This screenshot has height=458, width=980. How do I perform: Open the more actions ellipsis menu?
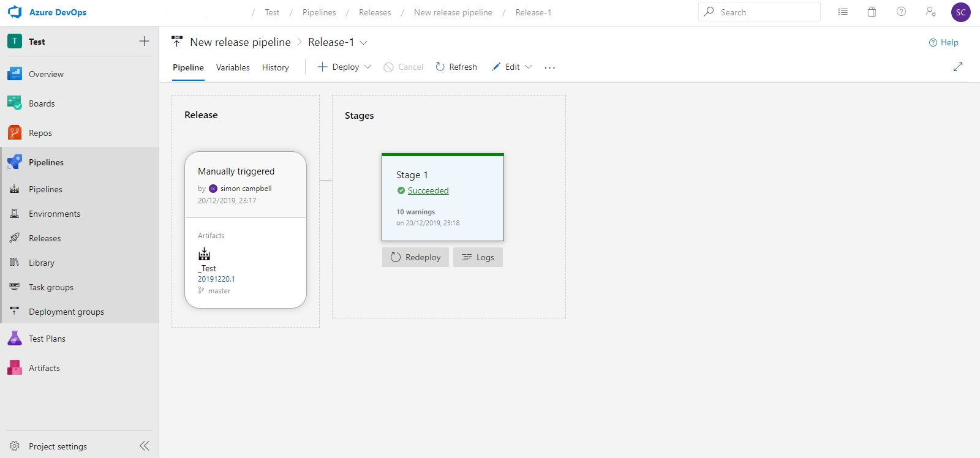click(550, 67)
